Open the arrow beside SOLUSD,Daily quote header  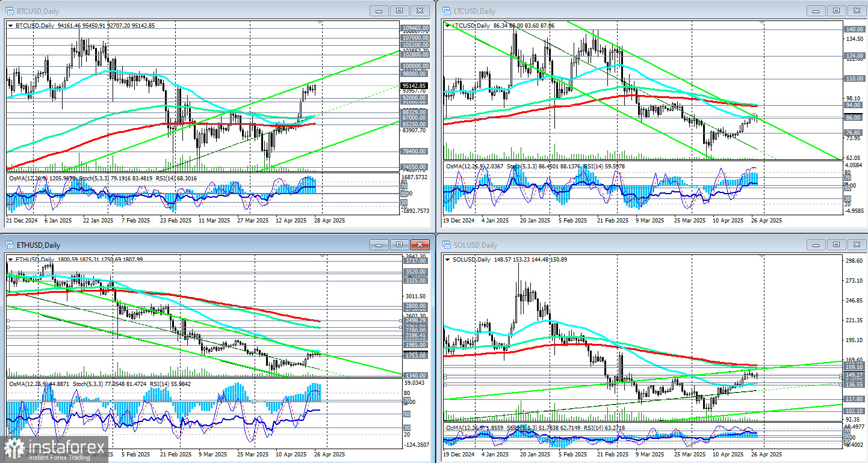(x=447, y=259)
